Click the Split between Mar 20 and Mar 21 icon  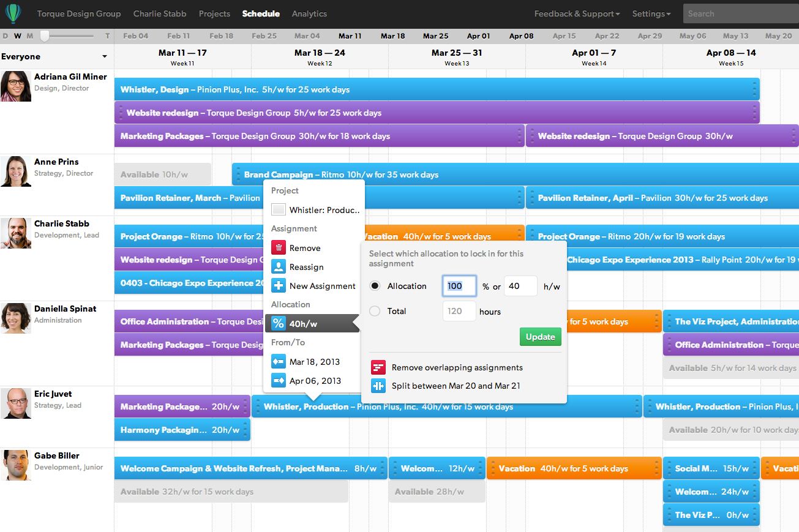click(x=378, y=386)
